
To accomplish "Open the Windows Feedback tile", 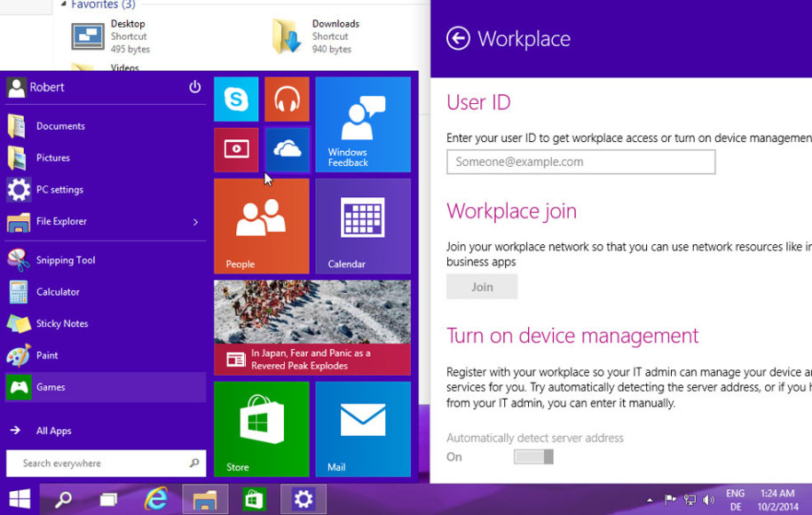I will pos(363,124).
